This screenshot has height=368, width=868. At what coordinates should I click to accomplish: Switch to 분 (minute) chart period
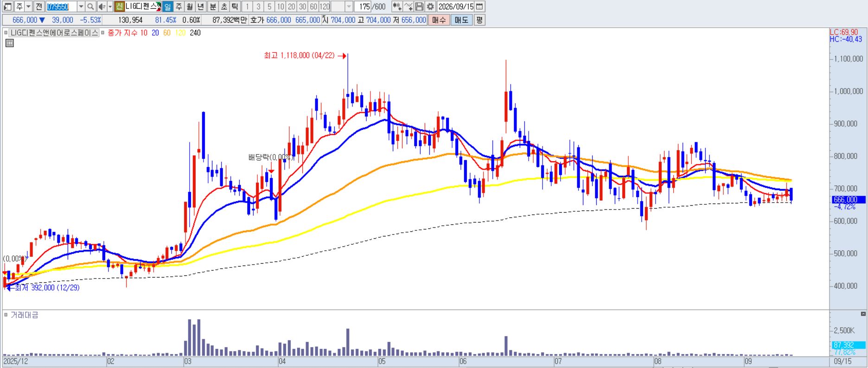coord(212,6)
